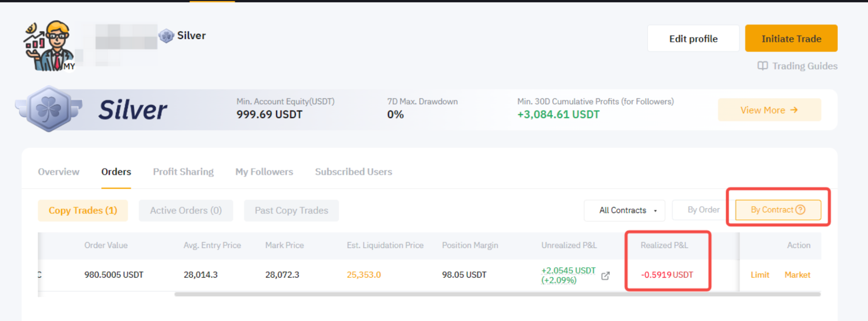This screenshot has width=868, height=321.
Task: Click the small Silver badge icon beside username
Action: [166, 36]
